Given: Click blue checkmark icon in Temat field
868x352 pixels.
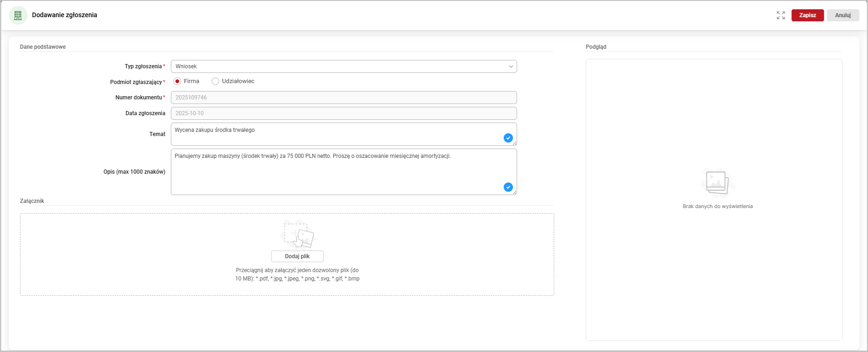Looking at the screenshot, I should [508, 138].
